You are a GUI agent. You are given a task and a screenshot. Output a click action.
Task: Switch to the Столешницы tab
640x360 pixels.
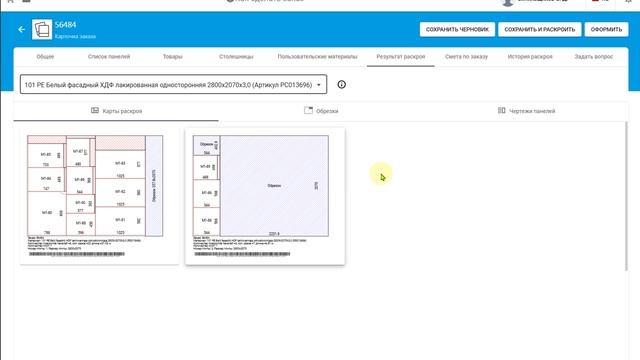tap(236, 57)
